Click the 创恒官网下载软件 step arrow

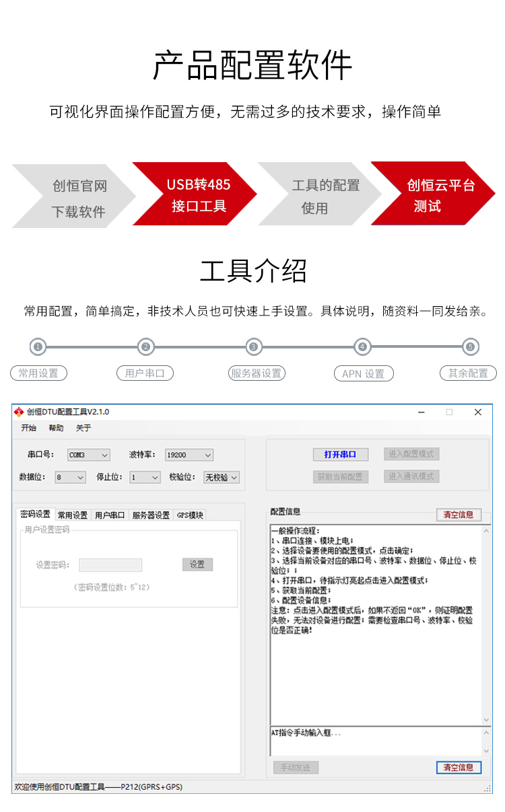[75, 195]
